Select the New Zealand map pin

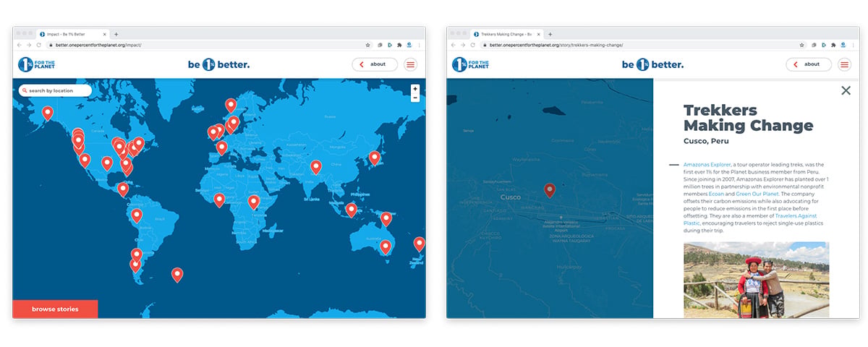(x=419, y=244)
